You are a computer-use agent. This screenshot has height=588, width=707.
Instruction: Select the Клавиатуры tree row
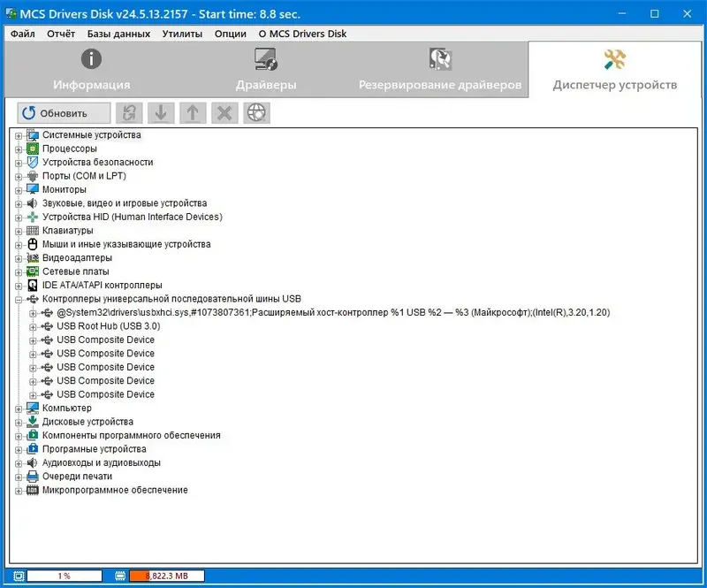68,231
